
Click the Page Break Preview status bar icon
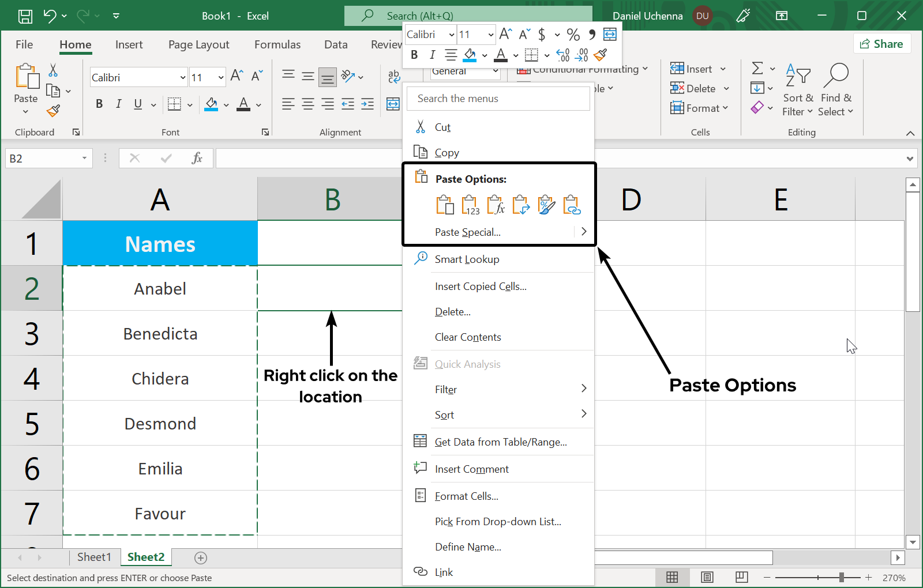(742, 577)
